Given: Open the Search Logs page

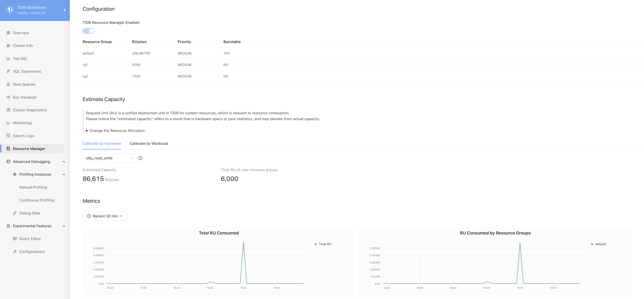Looking at the screenshot, I should pyautogui.click(x=23, y=136).
